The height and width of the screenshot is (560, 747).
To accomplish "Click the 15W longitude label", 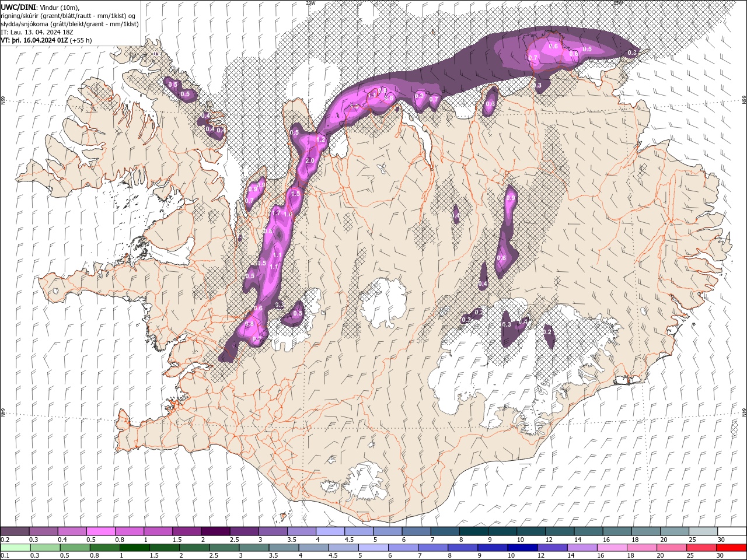I will (618, 3).
